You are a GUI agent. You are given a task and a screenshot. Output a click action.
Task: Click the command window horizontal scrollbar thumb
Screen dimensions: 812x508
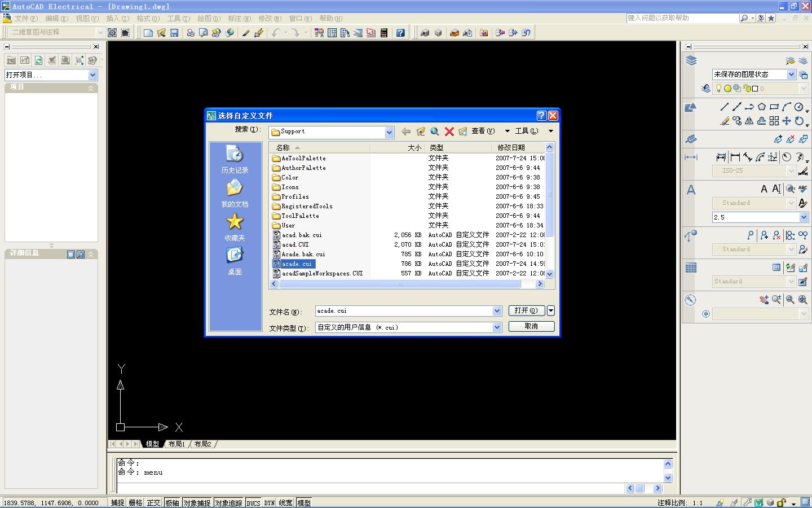(x=640, y=488)
